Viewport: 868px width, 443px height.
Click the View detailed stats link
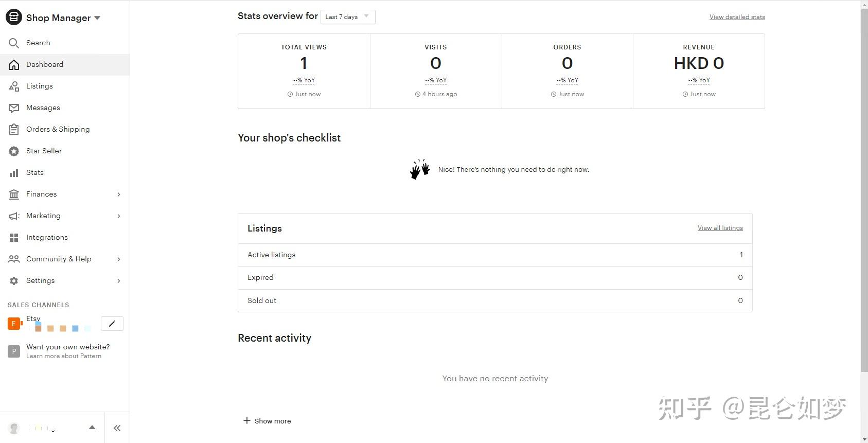(x=737, y=17)
